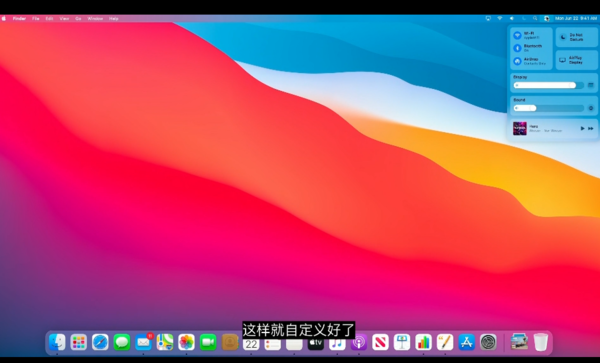Image resolution: width=600 pixels, height=363 pixels.
Task: Open the Maps app in Dock
Action: pos(165,342)
